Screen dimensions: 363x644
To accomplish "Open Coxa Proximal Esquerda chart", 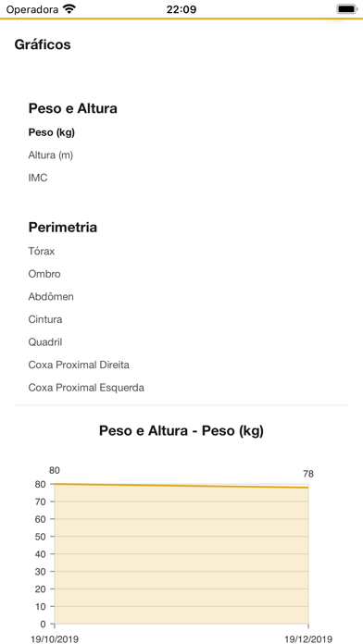I will (x=86, y=388).
